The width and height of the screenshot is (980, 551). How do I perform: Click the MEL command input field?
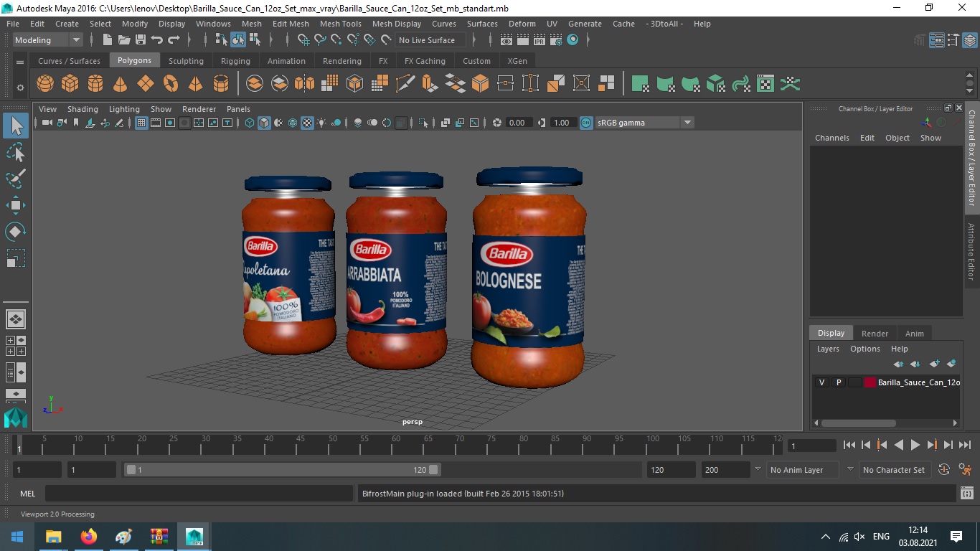tap(199, 494)
